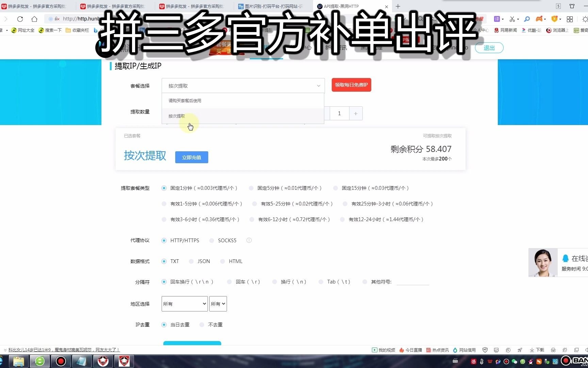Open 网址大全 bookmark

23,30
